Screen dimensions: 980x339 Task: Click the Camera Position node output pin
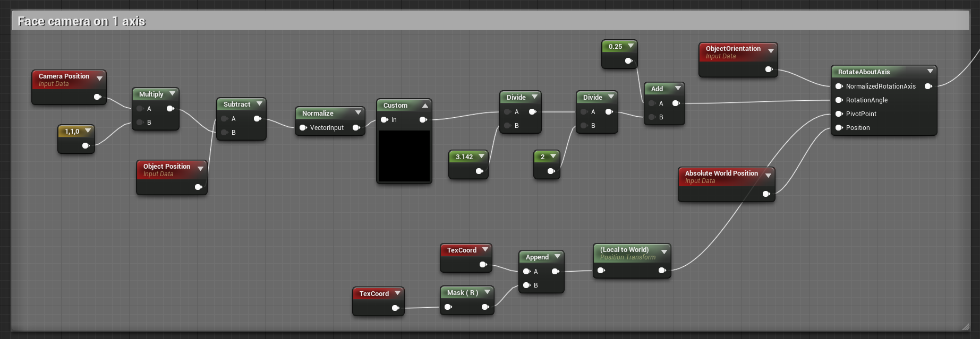click(x=97, y=97)
